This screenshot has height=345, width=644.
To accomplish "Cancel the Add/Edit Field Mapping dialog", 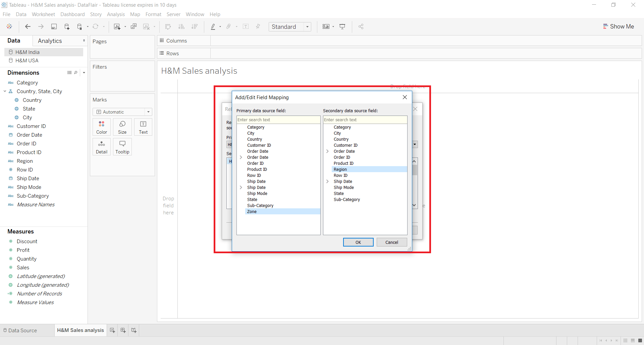I will click(391, 242).
